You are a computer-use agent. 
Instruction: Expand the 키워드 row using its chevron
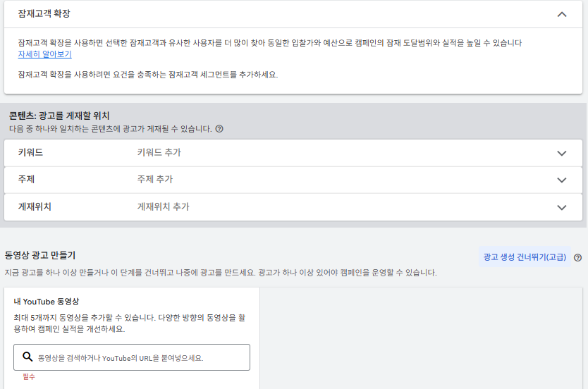click(561, 153)
